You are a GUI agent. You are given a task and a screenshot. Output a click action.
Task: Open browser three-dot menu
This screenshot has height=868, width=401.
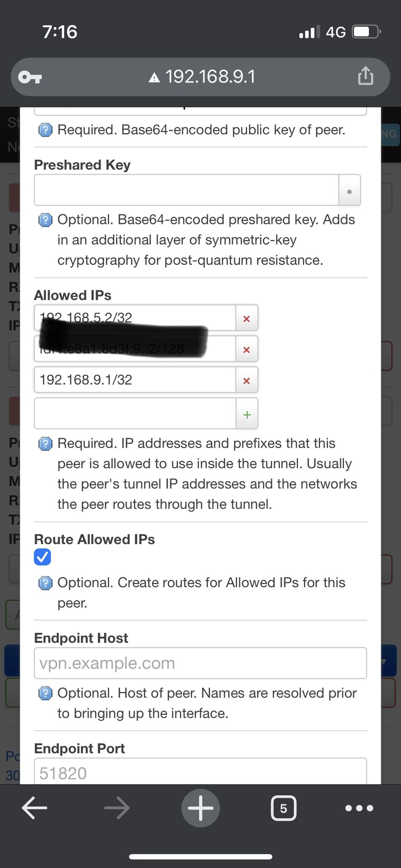tap(359, 808)
